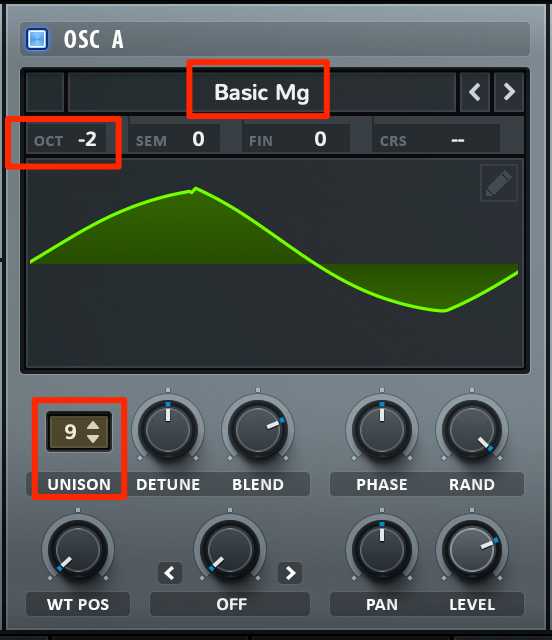
Task: Toggle the OSC A enable switch
Action: 37,39
